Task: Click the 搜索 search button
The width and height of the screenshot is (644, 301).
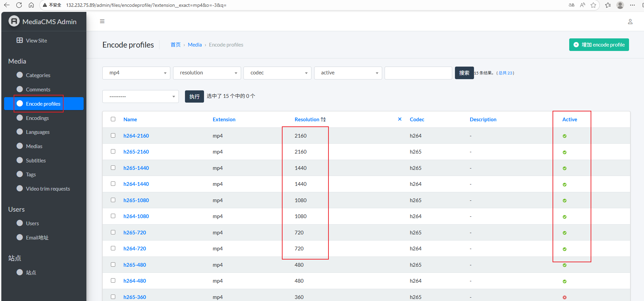Action: (464, 73)
